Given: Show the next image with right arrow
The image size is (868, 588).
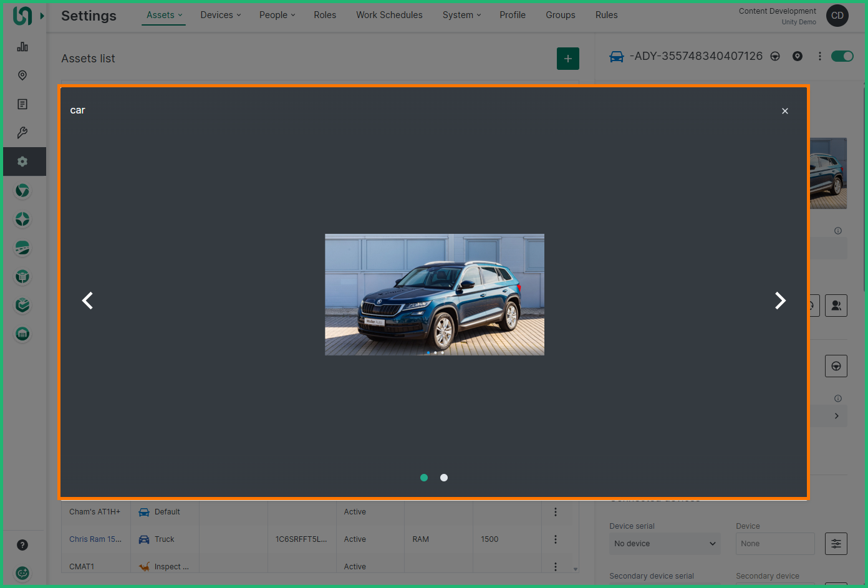Looking at the screenshot, I should point(779,301).
